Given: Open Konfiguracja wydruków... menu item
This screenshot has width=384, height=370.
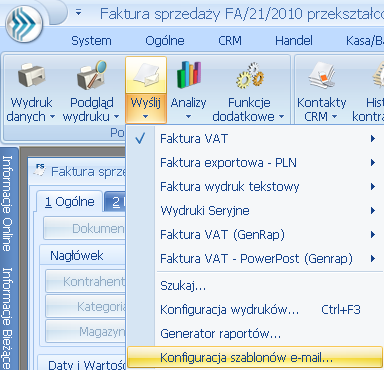Looking at the screenshot, I should pos(255,310).
